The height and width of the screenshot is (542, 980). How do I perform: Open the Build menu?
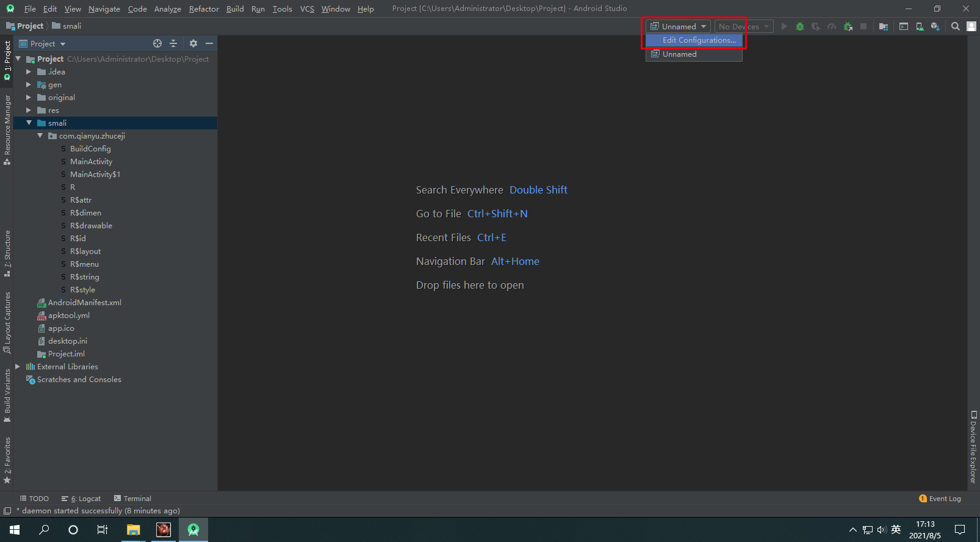[x=235, y=9]
